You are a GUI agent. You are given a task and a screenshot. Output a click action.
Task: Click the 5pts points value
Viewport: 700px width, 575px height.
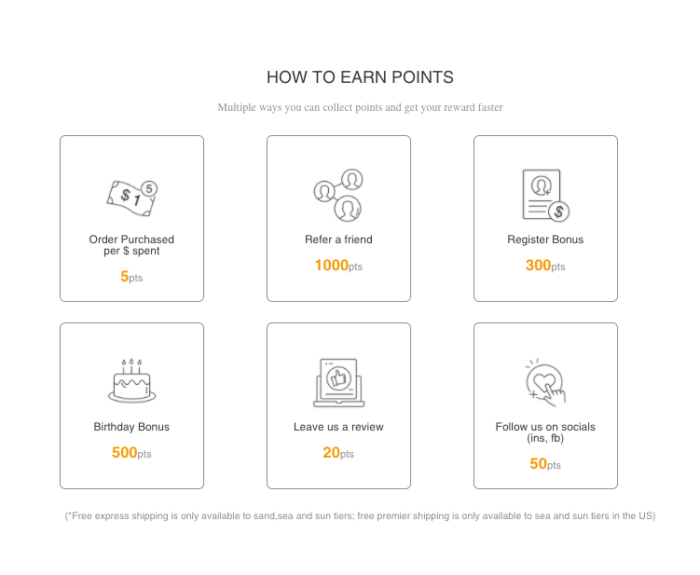[132, 277]
